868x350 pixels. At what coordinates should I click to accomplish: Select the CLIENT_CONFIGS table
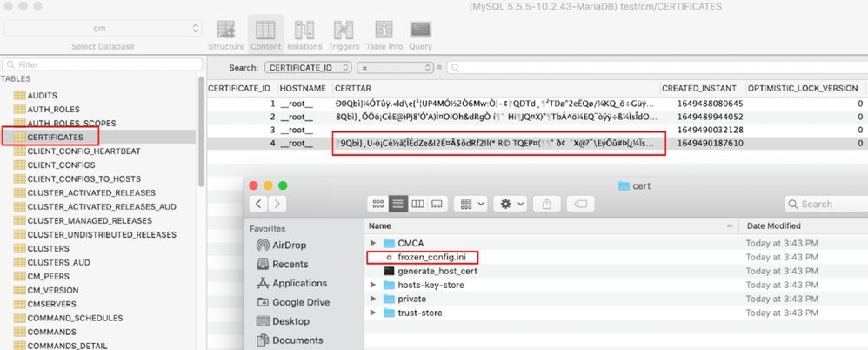pyautogui.click(x=61, y=165)
